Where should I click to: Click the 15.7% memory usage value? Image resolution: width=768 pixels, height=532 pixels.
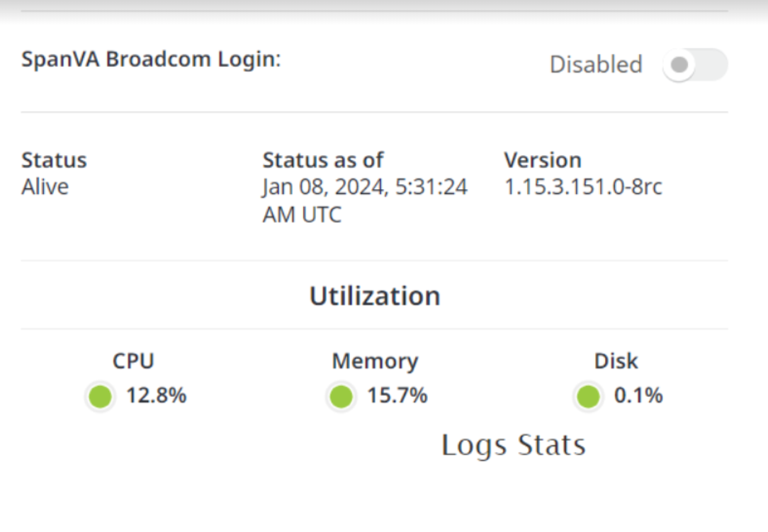pos(397,396)
